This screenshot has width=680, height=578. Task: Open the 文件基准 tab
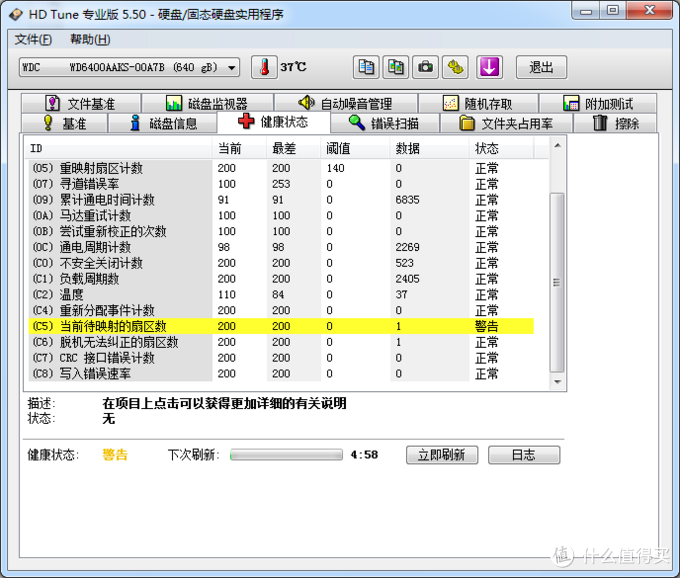pyautogui.click(x=79, y=104)
